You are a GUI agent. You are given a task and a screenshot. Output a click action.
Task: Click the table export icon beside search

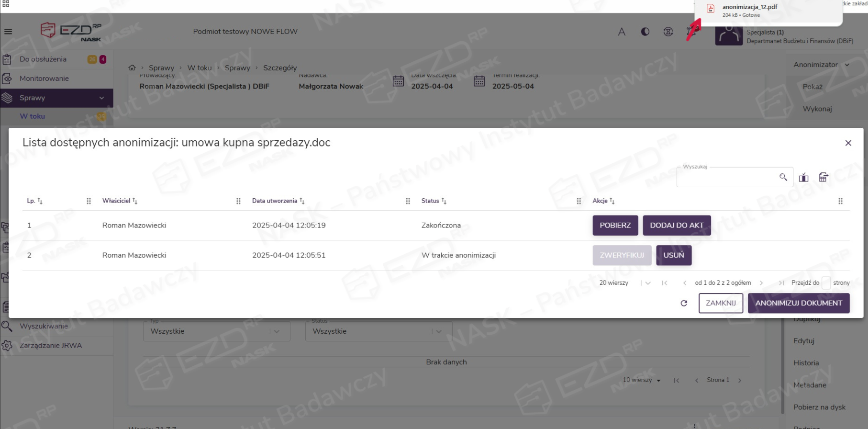click(823, 178)
